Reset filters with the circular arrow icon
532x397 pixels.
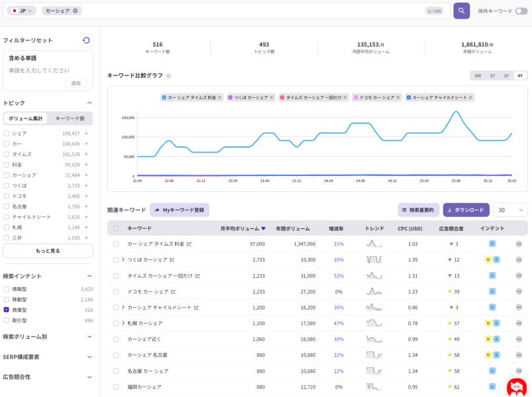tap(86, 40)
